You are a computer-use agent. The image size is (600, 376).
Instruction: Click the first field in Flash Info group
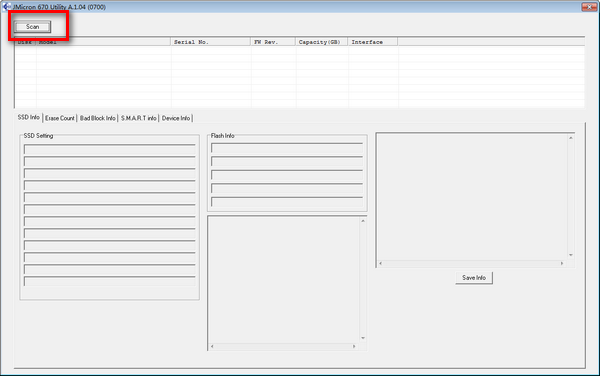tap(287, 148)
